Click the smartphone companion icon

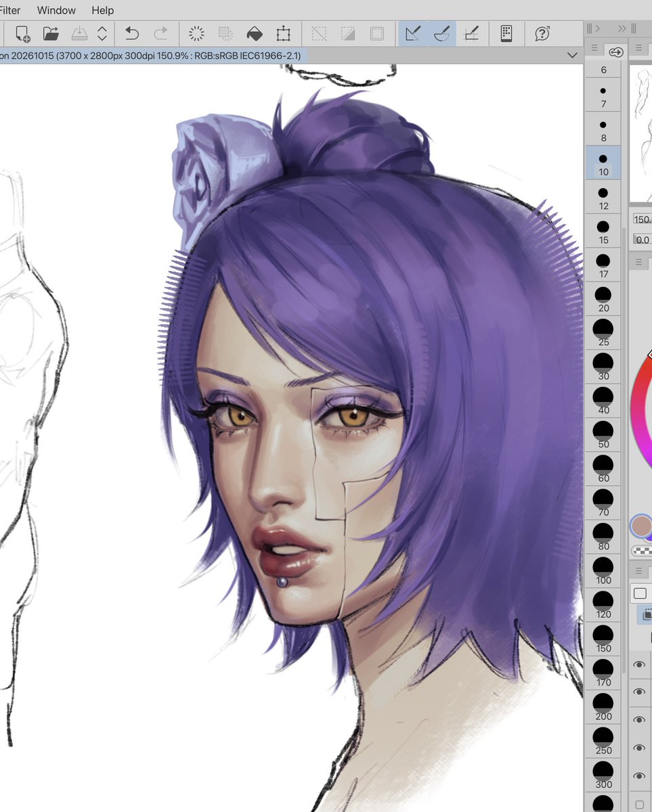coord(506,33)
